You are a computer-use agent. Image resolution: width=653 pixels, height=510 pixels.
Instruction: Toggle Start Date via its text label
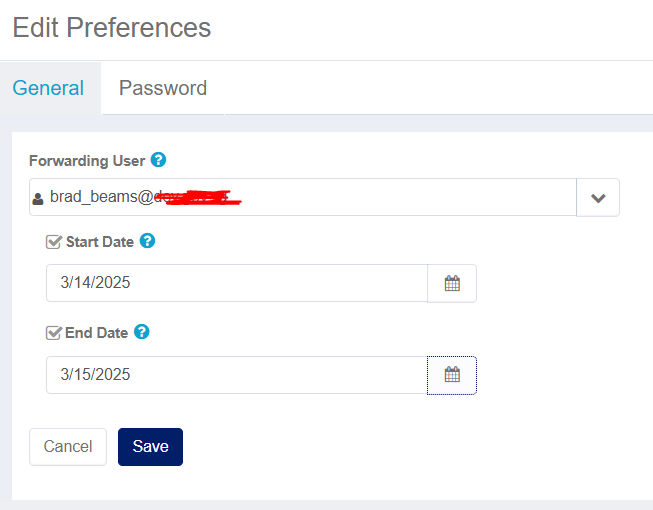pos(100,242)
